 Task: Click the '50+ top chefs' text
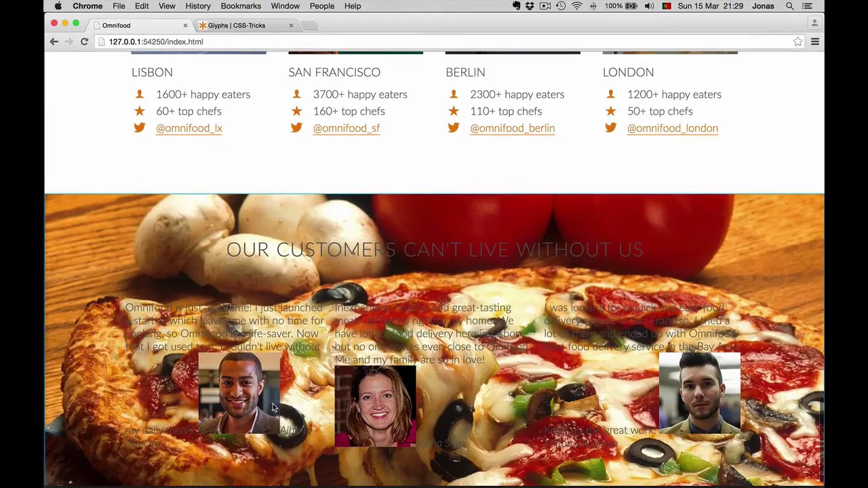(x=660, y=111)
